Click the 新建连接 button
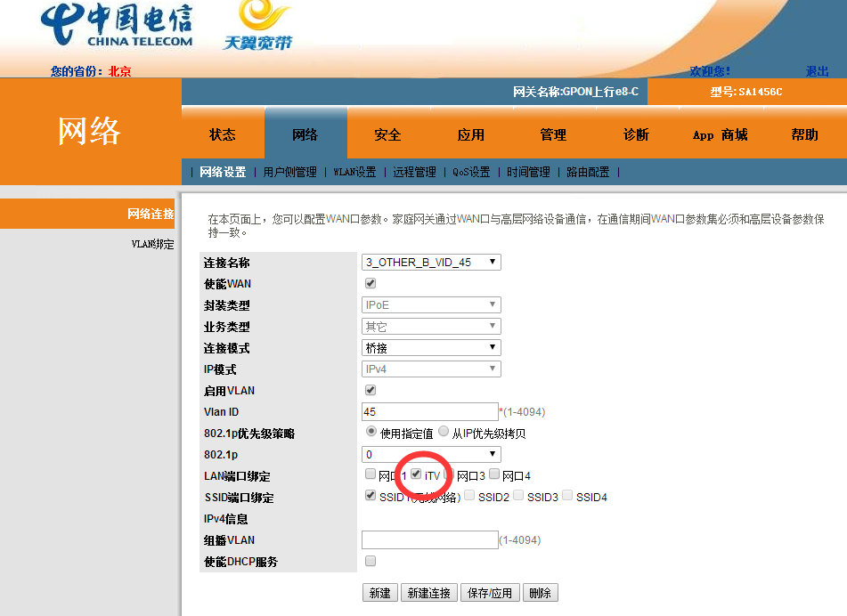 pyautogui.click(x=429, y=593)
